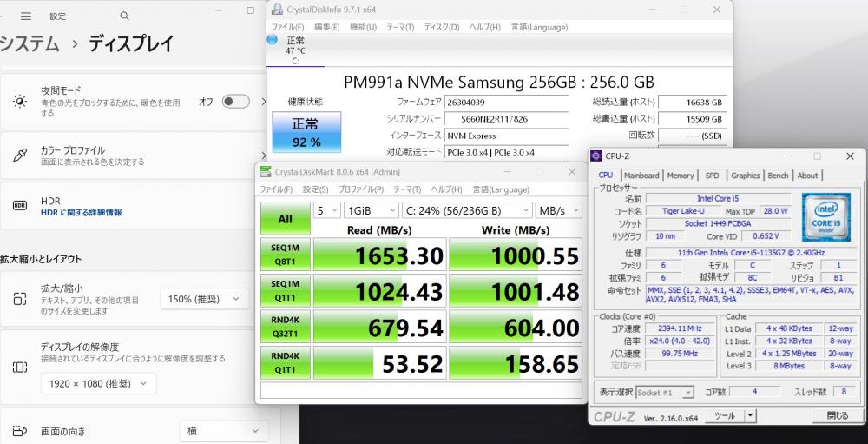Click the search magnifier icon in Settings
The width and height of the screenshot is (868, 444).
point(125,17)
